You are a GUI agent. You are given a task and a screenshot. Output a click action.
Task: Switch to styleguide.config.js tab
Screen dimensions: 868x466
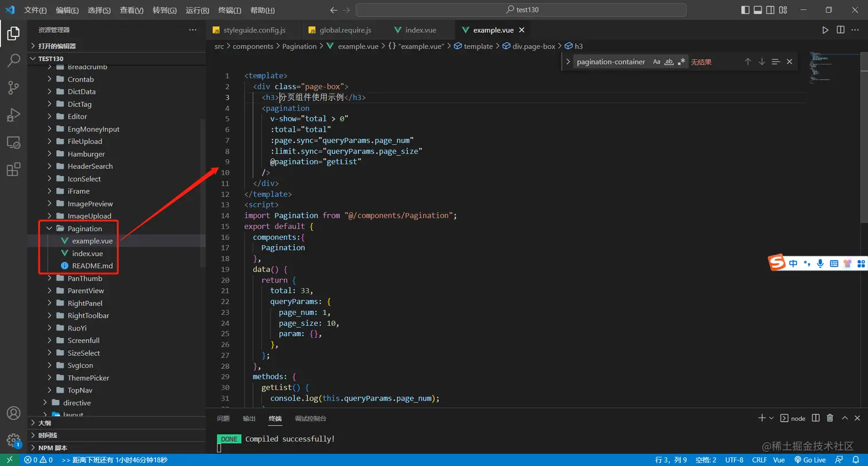(x=254, y=30)
